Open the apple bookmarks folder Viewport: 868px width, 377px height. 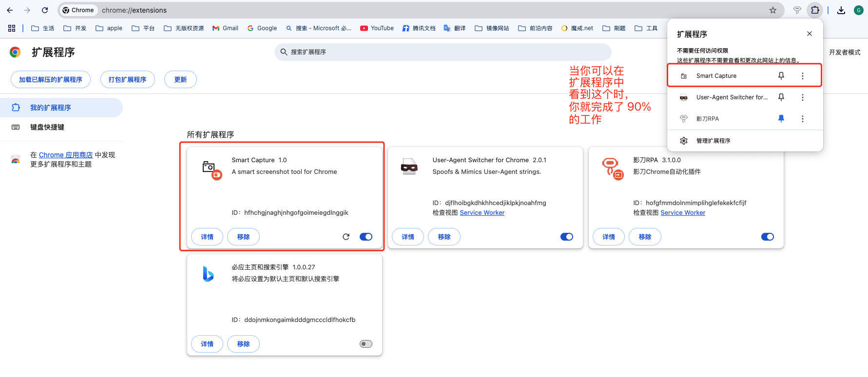click(109, 28)
